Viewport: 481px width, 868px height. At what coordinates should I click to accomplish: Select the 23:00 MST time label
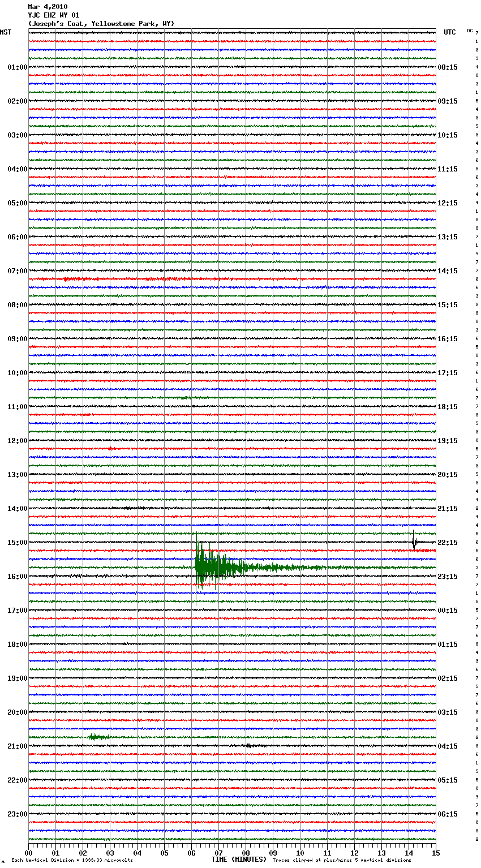coord(18,814)
